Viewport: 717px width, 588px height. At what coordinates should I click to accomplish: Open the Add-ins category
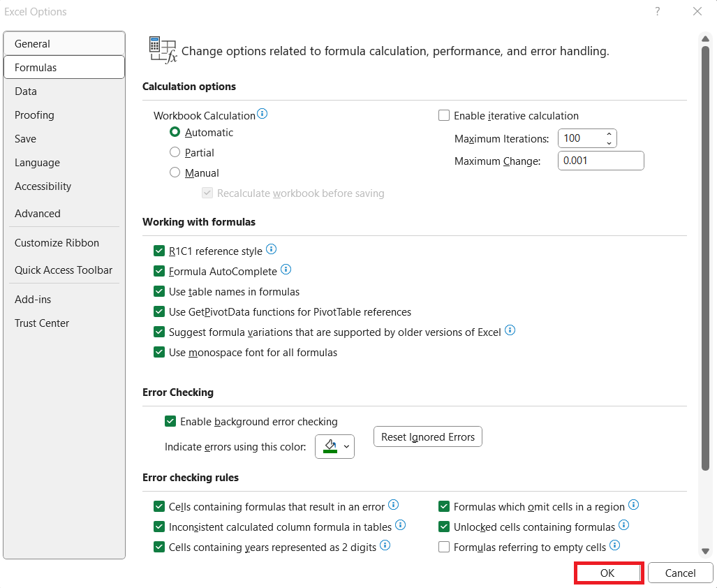[64, 300]
